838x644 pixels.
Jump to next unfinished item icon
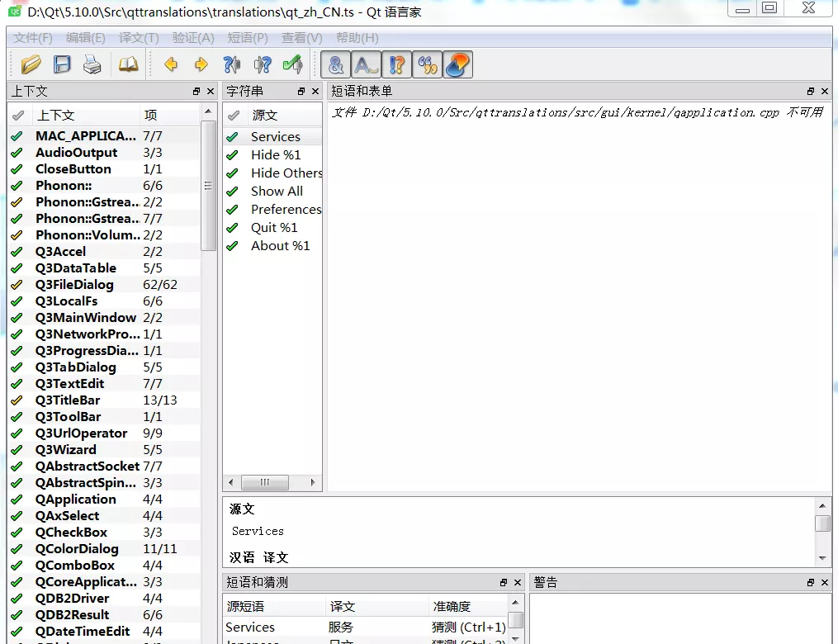pos(263,64)
